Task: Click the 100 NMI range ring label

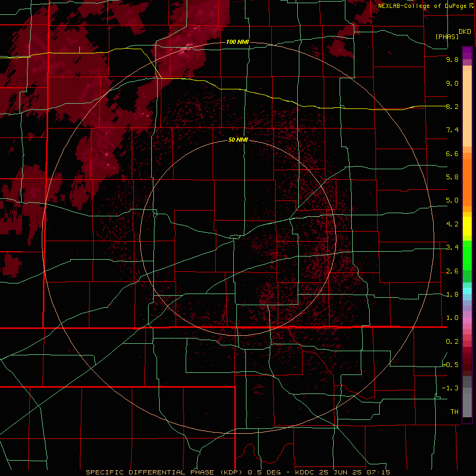Action: point(237,42)
